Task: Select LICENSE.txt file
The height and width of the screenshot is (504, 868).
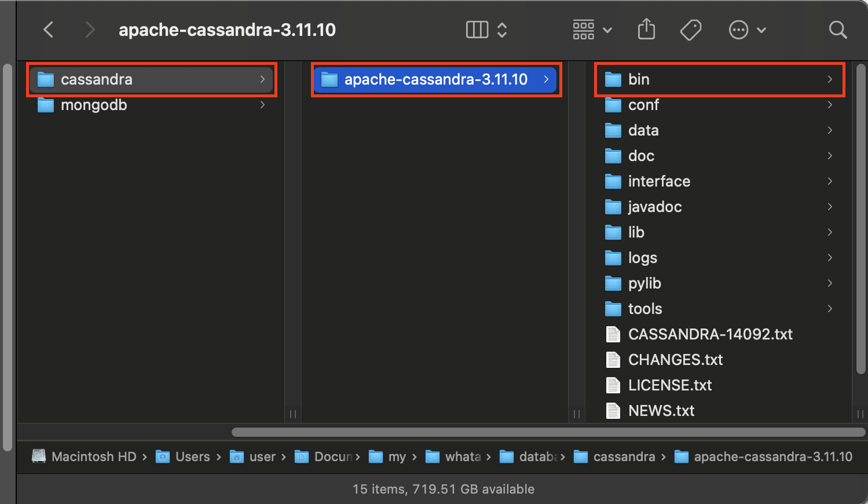Action: (x=719, y=385)
